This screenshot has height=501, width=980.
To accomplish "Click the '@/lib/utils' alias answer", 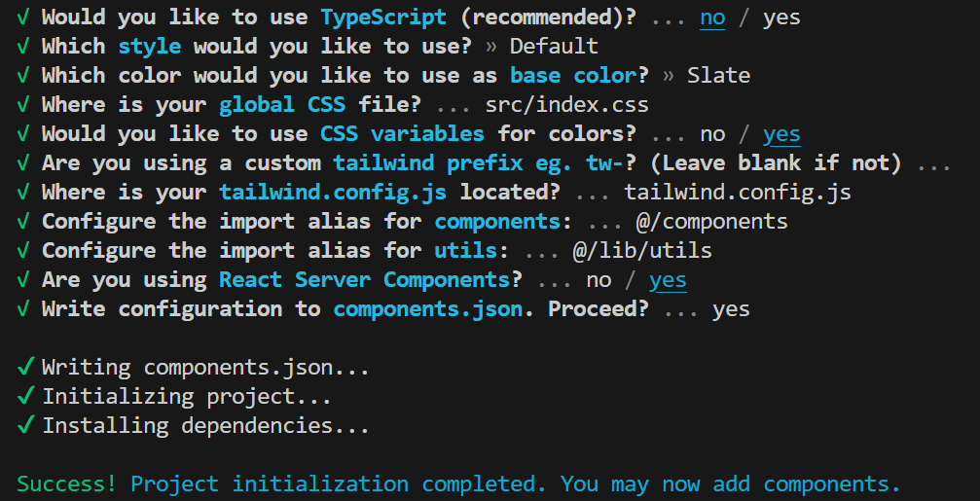I will pyautogui.click(x=642, y=251).
